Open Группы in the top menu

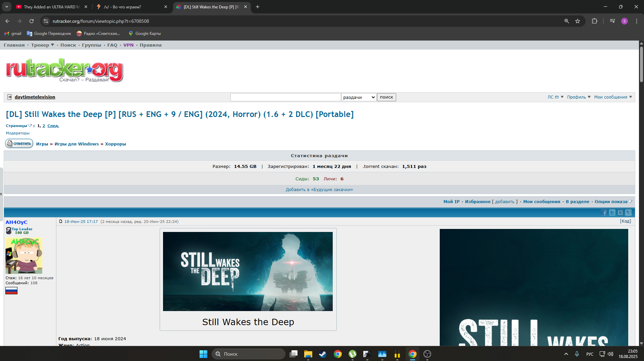92,45
